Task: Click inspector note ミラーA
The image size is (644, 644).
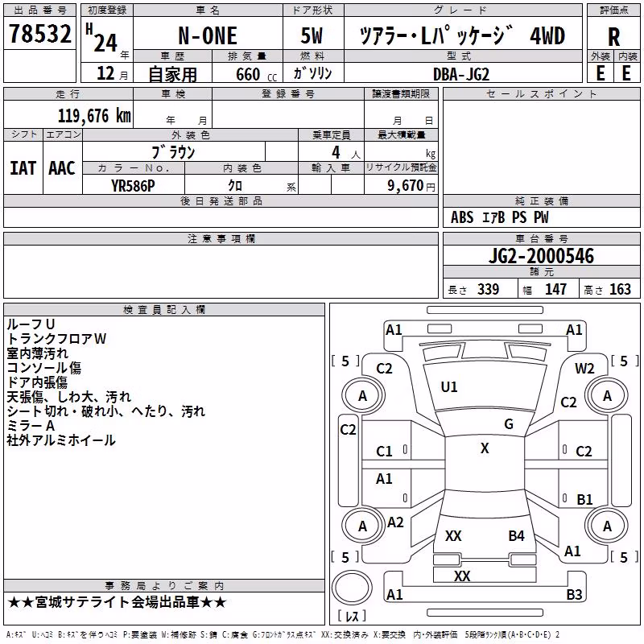Action: pyautogui.click(x=31, y=426)
